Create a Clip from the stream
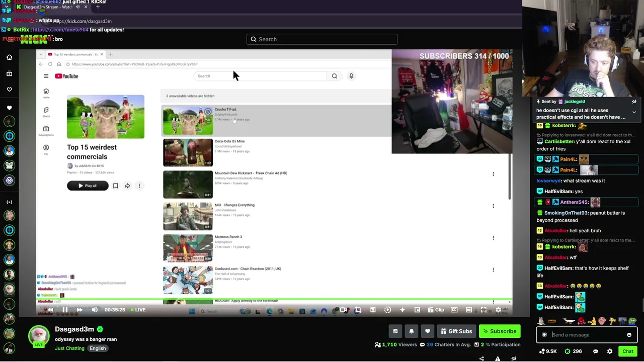This screenshot has width=644, height=362. coord(436,310)
